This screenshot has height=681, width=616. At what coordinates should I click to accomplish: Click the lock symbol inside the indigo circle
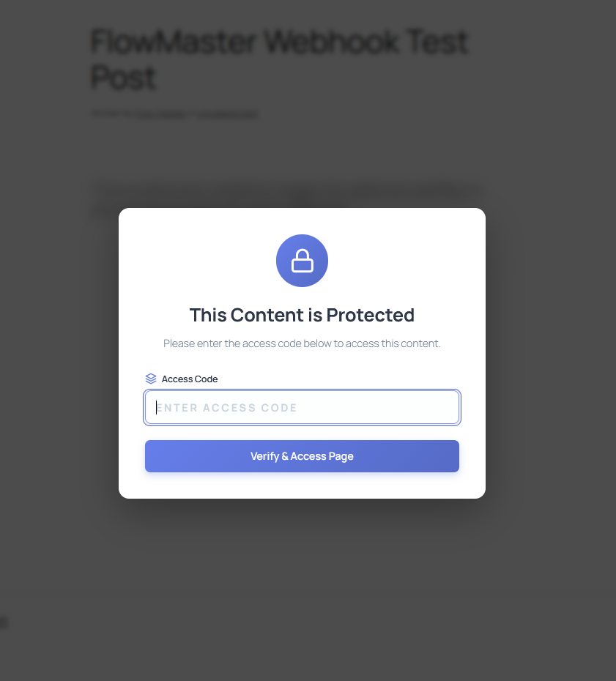pyautogui.click(x=302, y=260)
